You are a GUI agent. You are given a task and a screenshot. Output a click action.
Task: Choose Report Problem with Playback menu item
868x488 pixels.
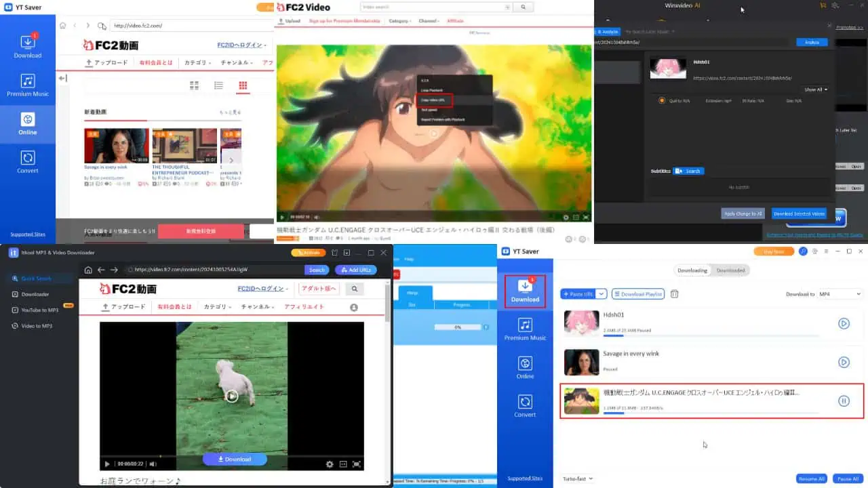tap(441, 119)
